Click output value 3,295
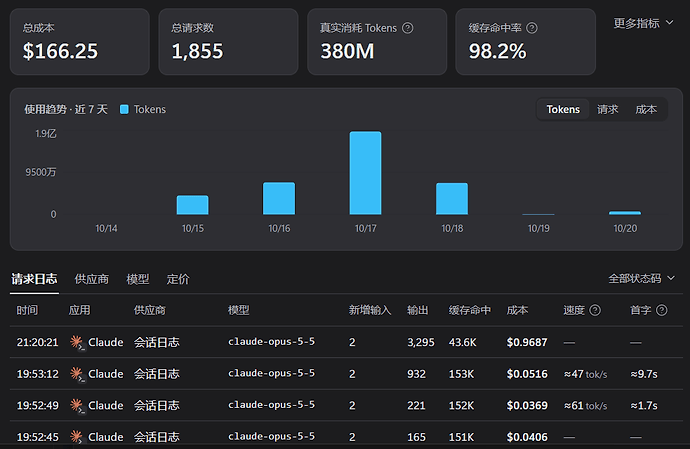Viewport: 690px width, 449px height. (x=421, y=342)
